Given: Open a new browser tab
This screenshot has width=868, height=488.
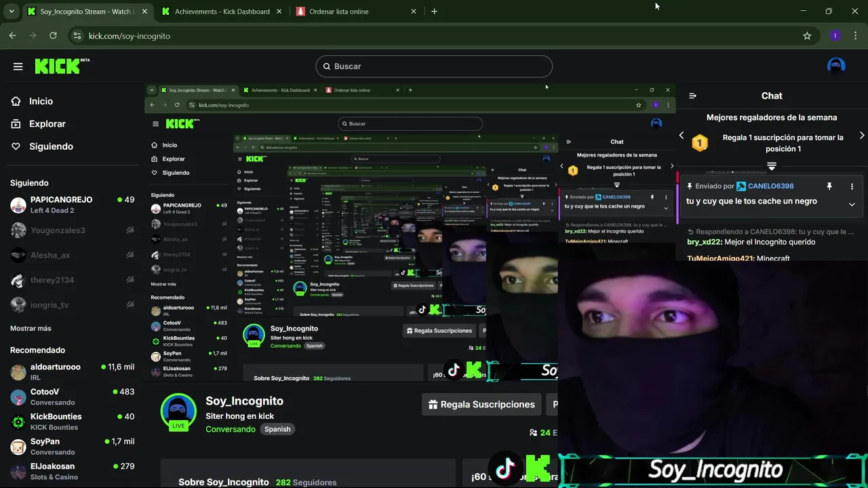Looking at the screenshot, I should click(434, 12).
